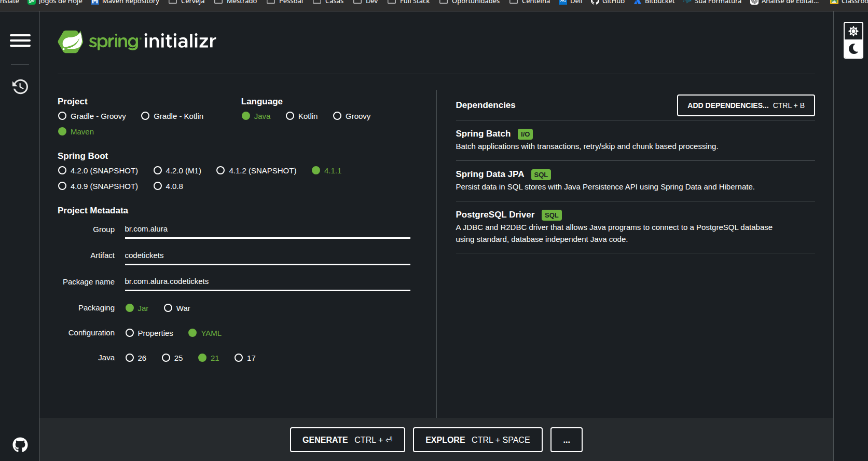The width and height of the screenshot is (868, 461).
Task: Choose YAML configuration format
Action: coord(205,333)
